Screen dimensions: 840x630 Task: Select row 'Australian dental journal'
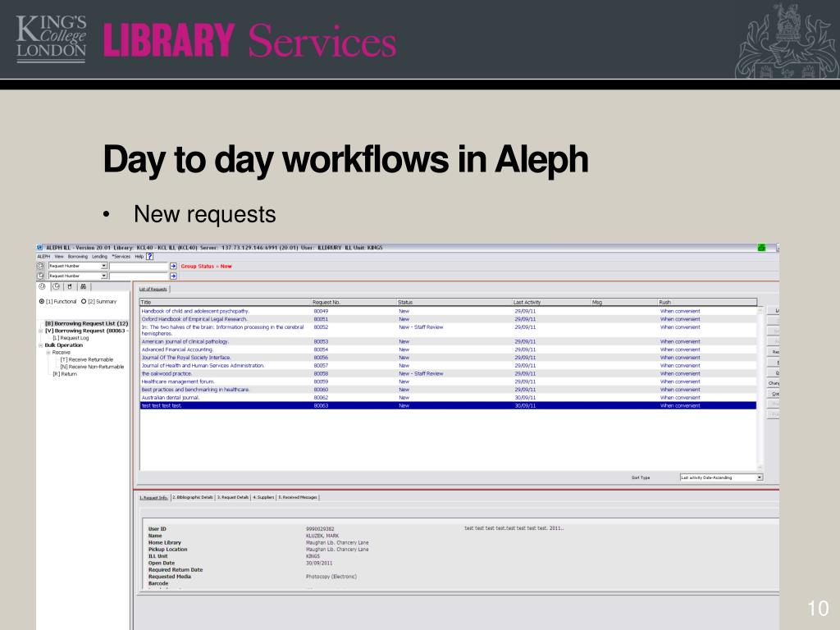(449, 398)
